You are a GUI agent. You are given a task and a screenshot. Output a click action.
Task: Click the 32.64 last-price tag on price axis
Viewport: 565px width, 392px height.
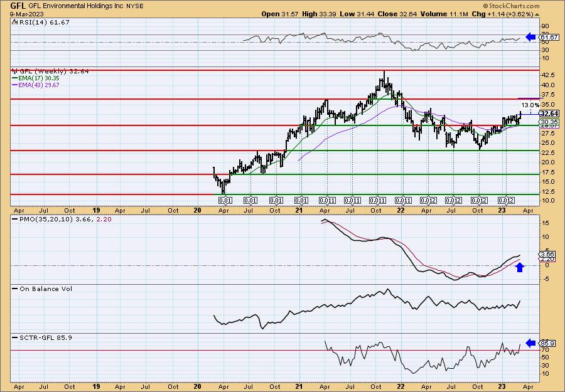tap(549, 114)
